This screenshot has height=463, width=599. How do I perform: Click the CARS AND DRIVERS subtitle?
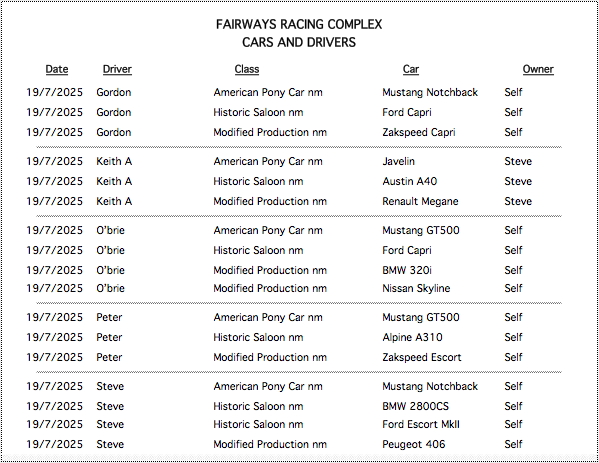(299, 42)
